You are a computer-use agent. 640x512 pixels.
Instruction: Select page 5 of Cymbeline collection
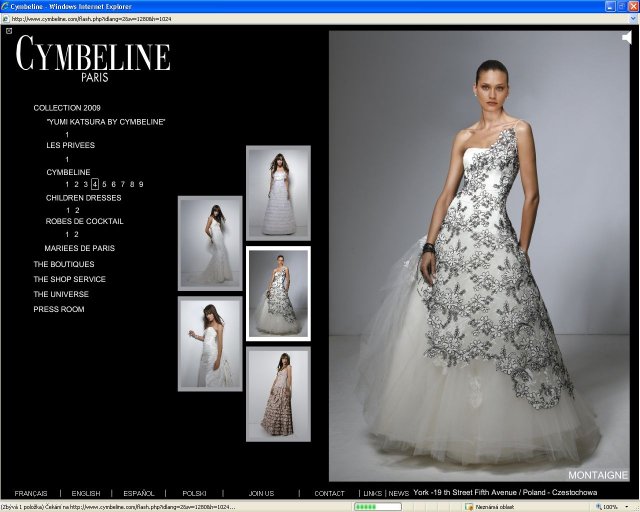104,184
